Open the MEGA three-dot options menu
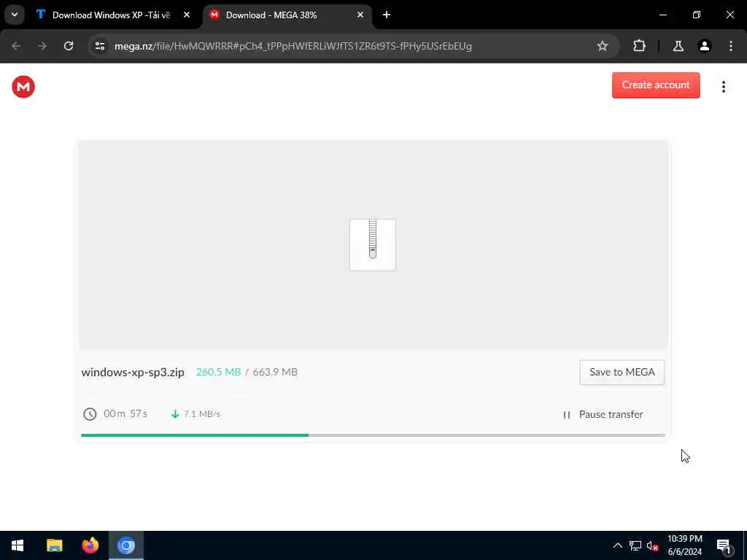The width and height of the screenshot is (747, 560). pyautogui.click(x=723, y=87)
